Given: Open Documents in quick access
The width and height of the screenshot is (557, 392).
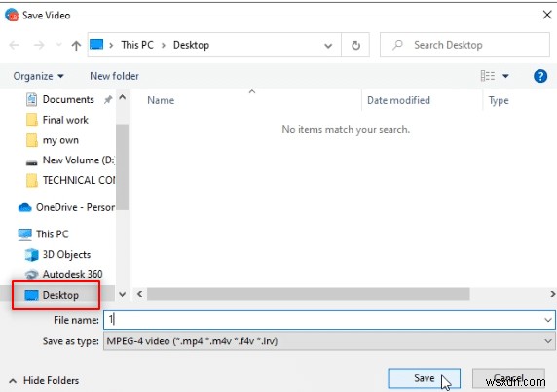Looking at the screenshot, I should click(68, 99).
